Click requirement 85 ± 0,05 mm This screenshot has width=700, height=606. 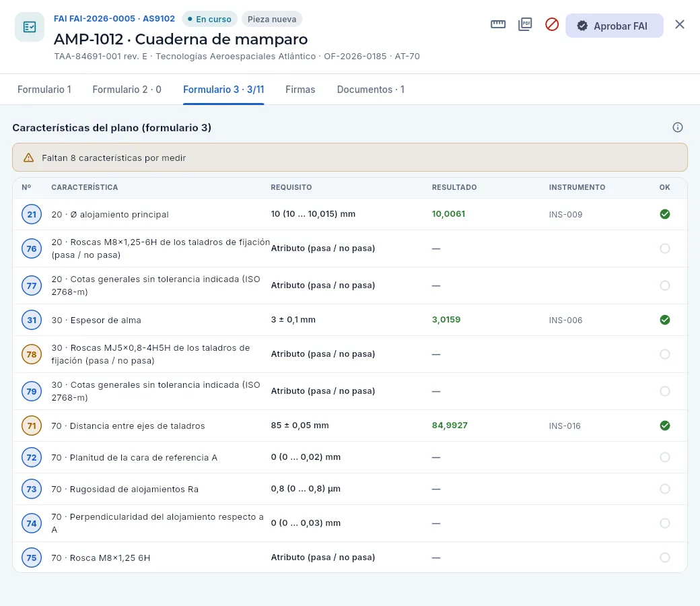pos(300,426)
